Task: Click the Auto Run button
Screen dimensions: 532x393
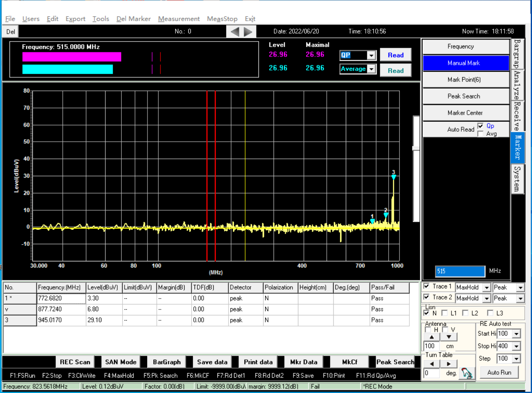Action: pyautogui.click(x=499, y=372)
